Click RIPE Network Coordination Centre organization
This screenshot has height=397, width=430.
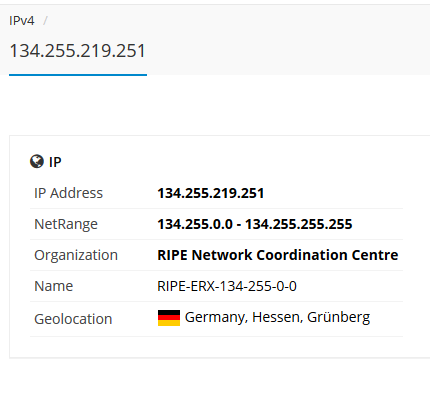click(278, 255)
